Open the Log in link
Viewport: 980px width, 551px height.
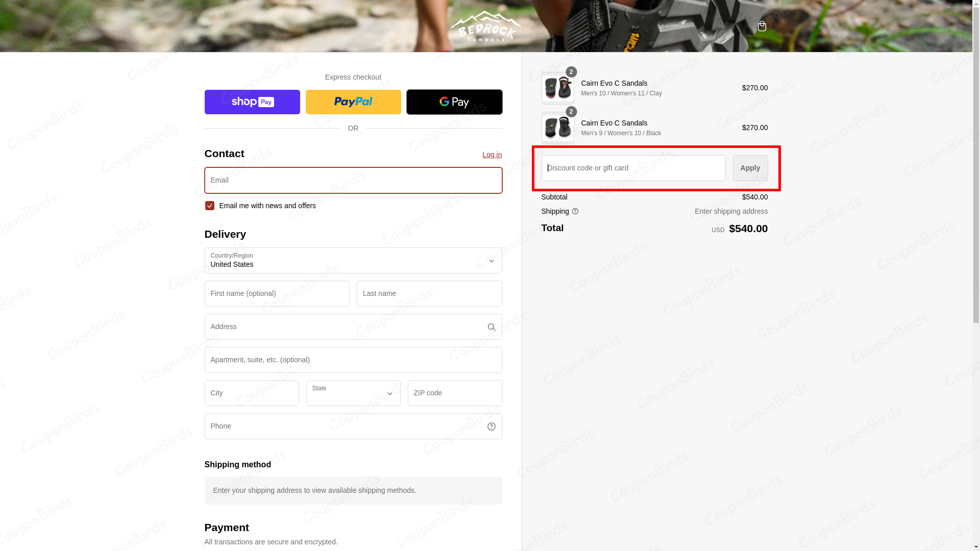coord(492,155)
